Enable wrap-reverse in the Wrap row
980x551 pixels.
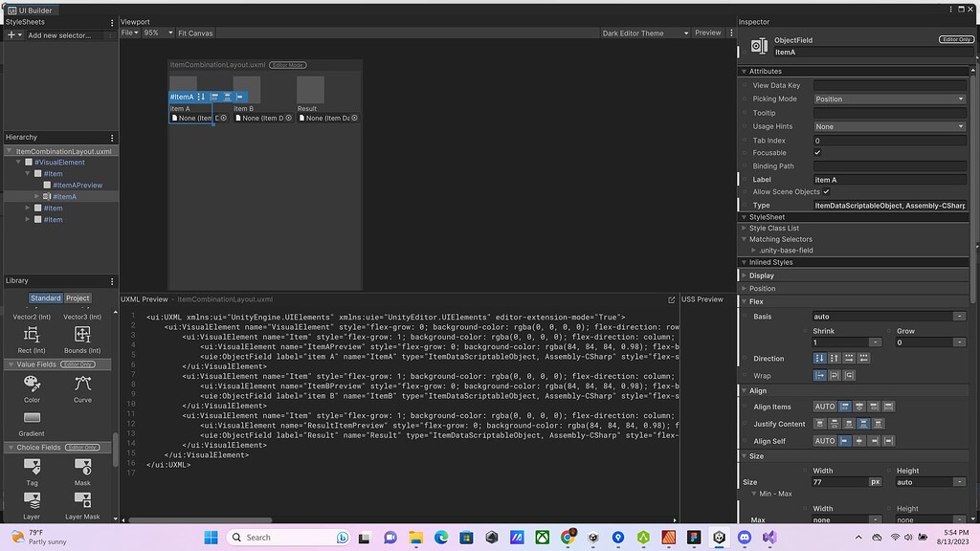[848, 376]
